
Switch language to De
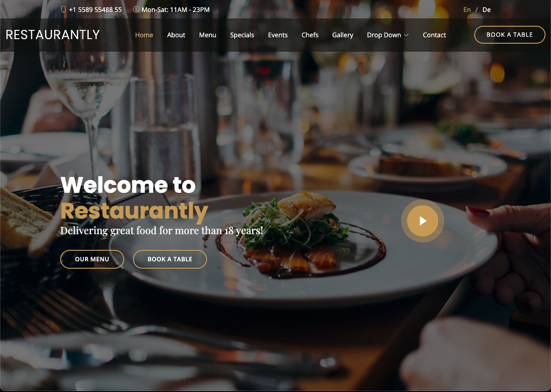point(486,10)
